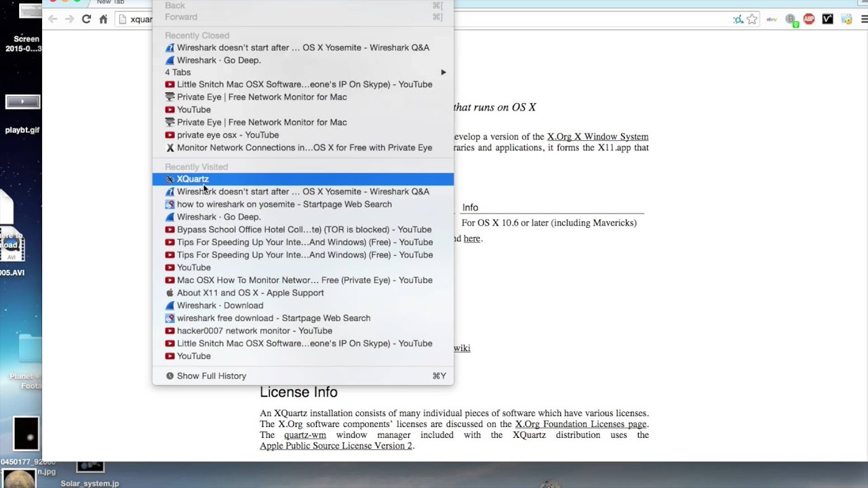
Task: Open Wireshark · Download history entry
Action: pyautogui.click(x=303, y=305)
